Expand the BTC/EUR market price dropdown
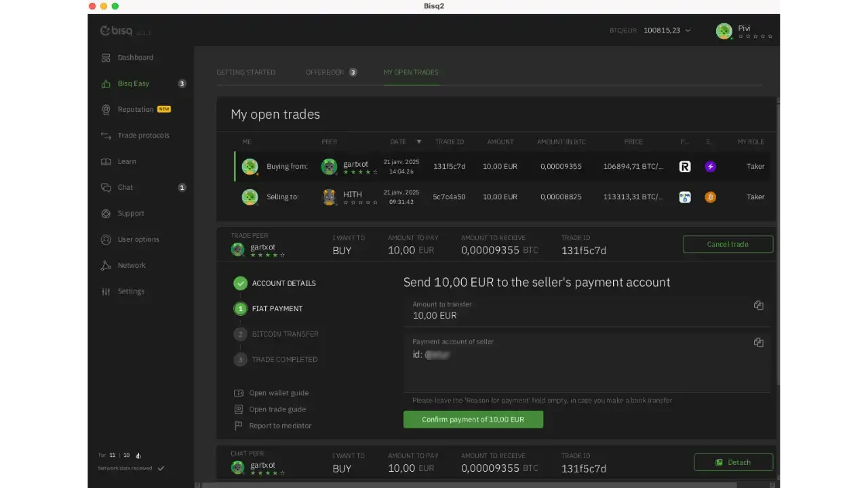 pyautogui.click(x=688, y=30)
